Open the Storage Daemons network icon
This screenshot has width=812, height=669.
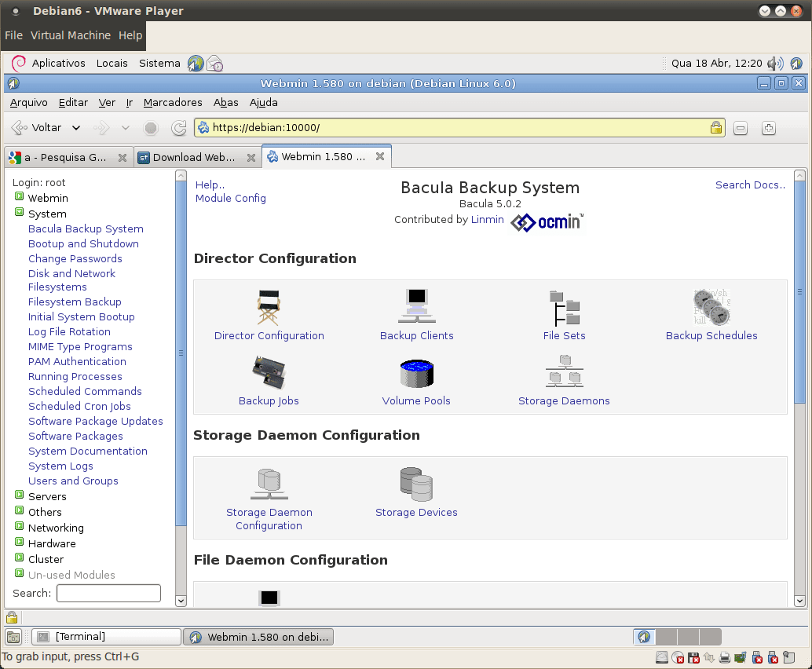click(x=564, y=371)
